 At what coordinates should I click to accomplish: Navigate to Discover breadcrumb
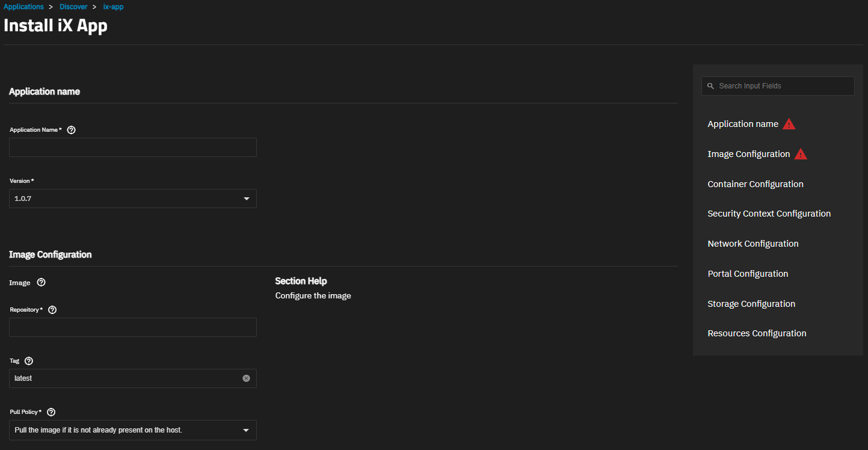(x=73, y=7)
